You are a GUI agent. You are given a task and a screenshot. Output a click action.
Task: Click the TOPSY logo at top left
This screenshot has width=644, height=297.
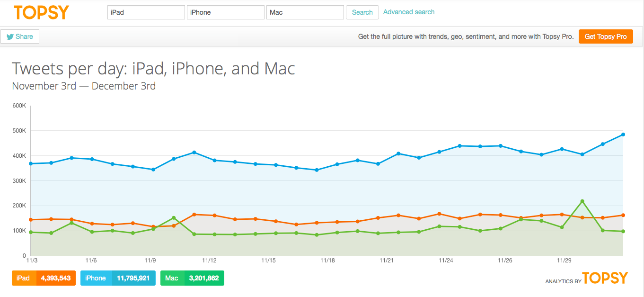pyautogui.click(x=41, y=12)
